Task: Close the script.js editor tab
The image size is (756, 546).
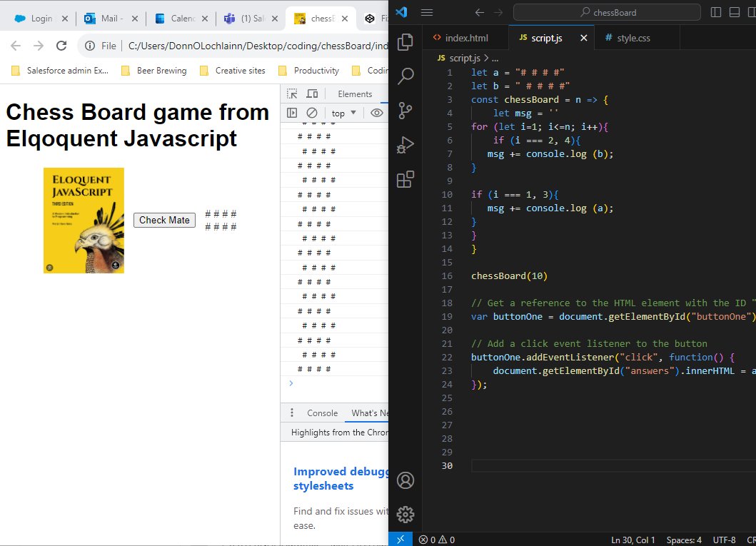Action: pos(583,38)
